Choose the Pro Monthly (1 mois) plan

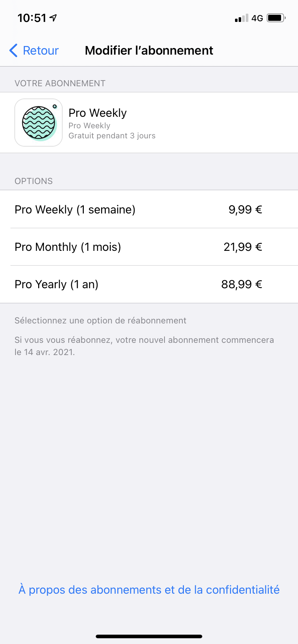[68, 247]
